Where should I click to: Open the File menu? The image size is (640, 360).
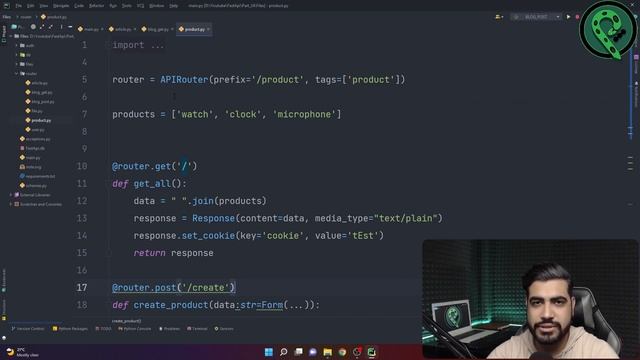coord(18,6)
